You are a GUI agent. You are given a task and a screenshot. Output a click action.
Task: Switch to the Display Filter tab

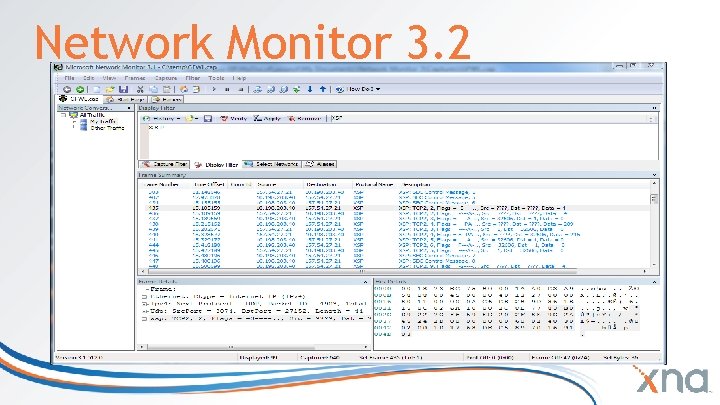(216, 164)
